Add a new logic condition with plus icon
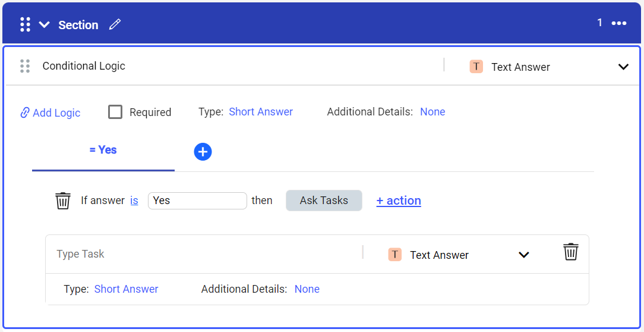This screenshot has height=332, width=644. 203,152
